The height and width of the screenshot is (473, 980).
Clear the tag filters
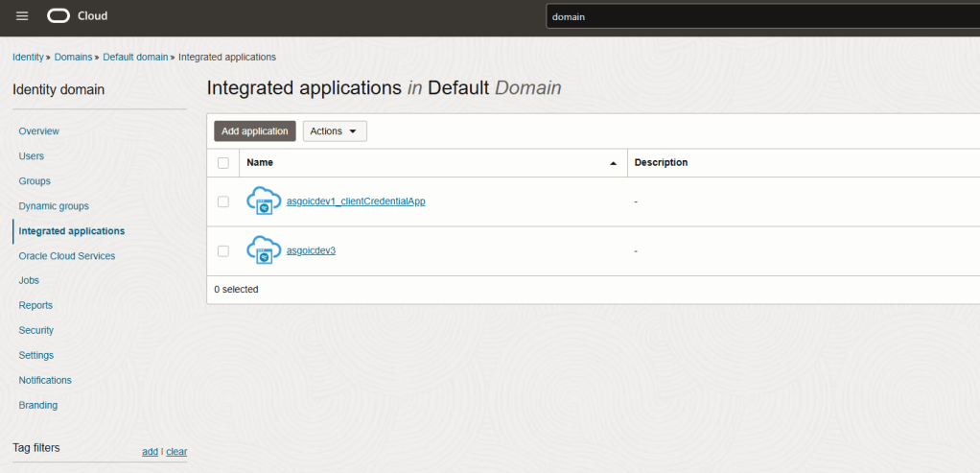(176, 451)
